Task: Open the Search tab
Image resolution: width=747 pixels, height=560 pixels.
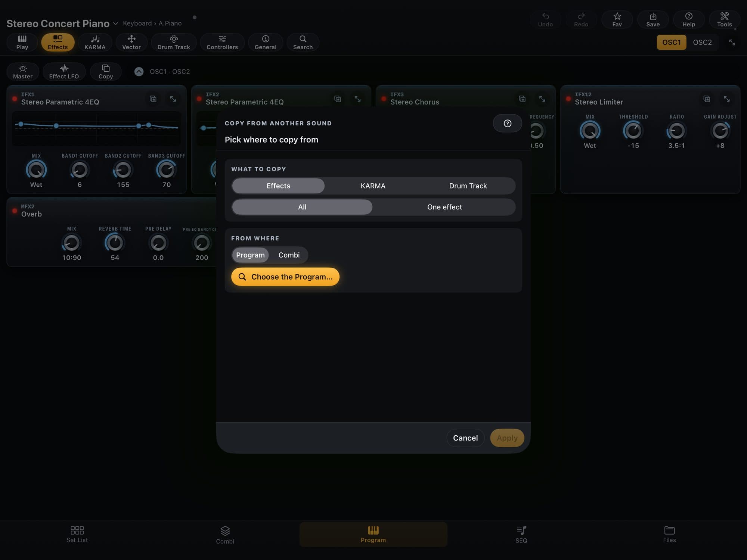Action: point(303,42)
